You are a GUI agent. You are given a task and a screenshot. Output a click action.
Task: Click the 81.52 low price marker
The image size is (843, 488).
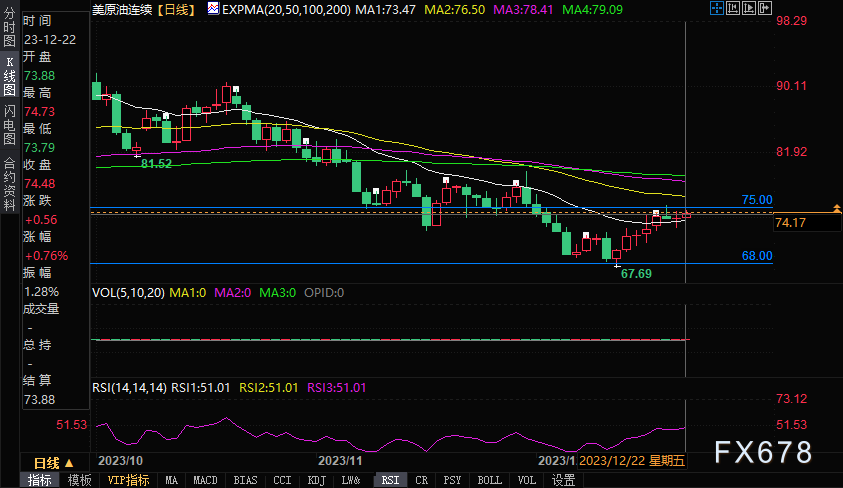pyautogui.click(x=156, y=164)
